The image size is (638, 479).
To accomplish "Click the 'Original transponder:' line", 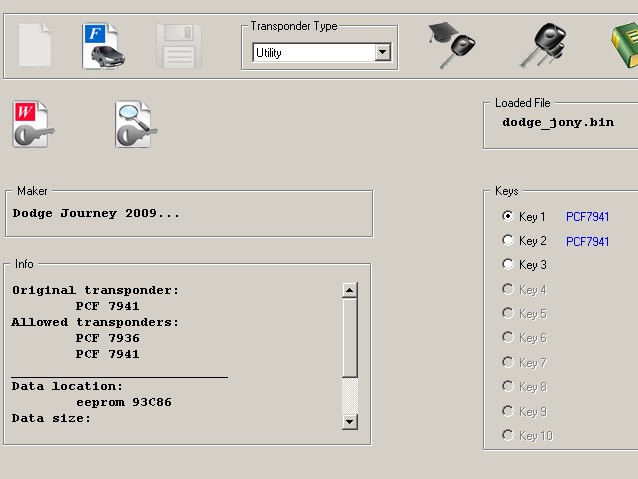I will click(95, 291).
